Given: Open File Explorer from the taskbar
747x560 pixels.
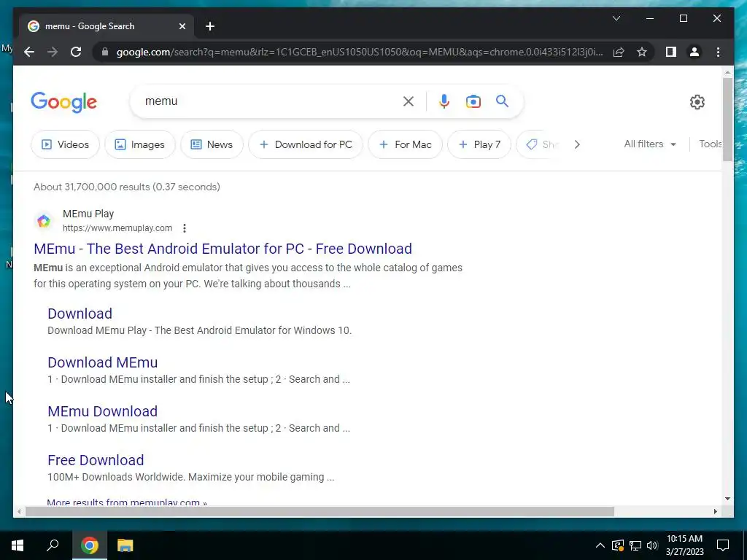Looking at the screenshot, I should (125, 545).
